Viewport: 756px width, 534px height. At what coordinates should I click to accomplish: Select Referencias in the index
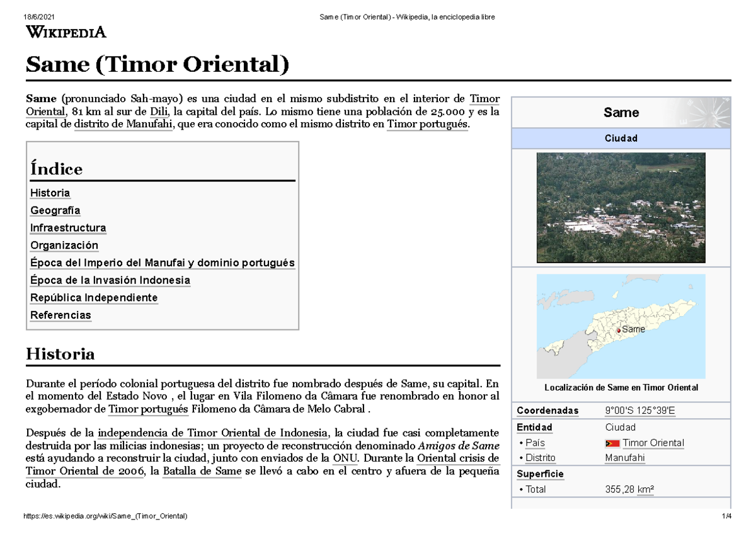coord(60,315)
